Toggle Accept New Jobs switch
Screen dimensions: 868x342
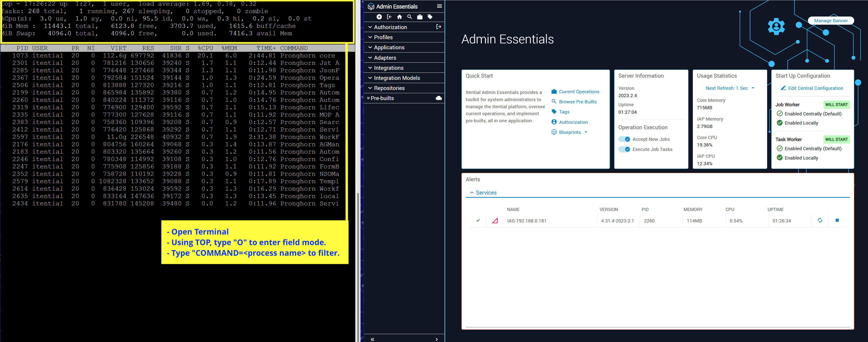pyautogui.click(x=624, y=139)
